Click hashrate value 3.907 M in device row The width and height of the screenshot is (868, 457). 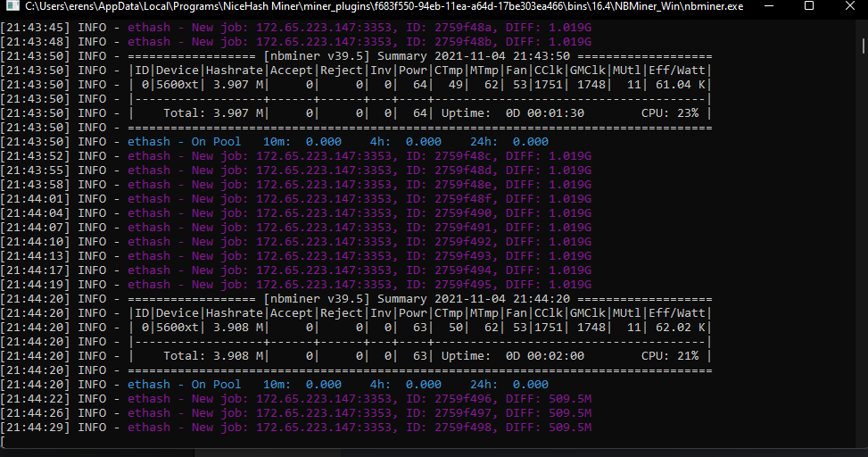(238, 85)
